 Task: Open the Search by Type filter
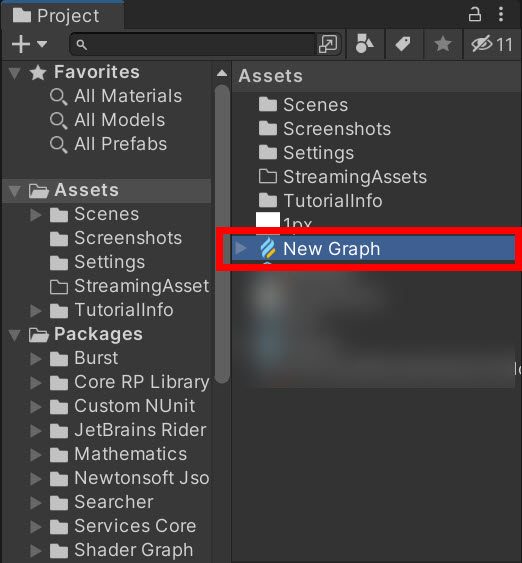pos(364,44)
